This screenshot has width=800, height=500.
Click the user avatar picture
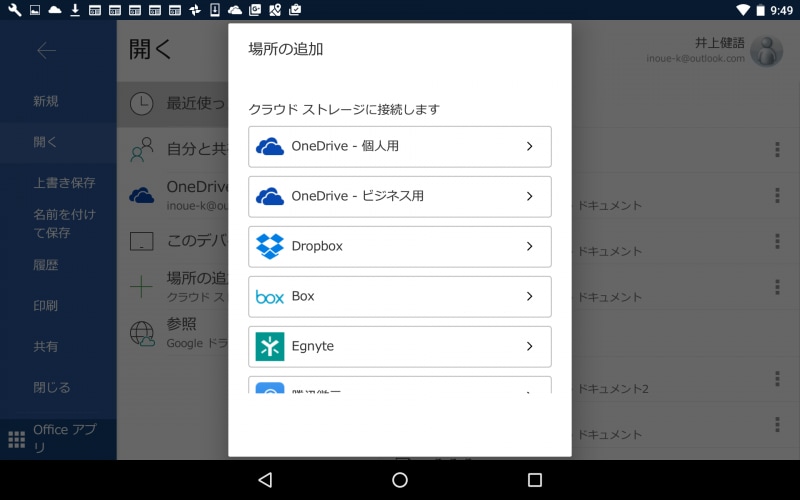click(x=766, y=52)
